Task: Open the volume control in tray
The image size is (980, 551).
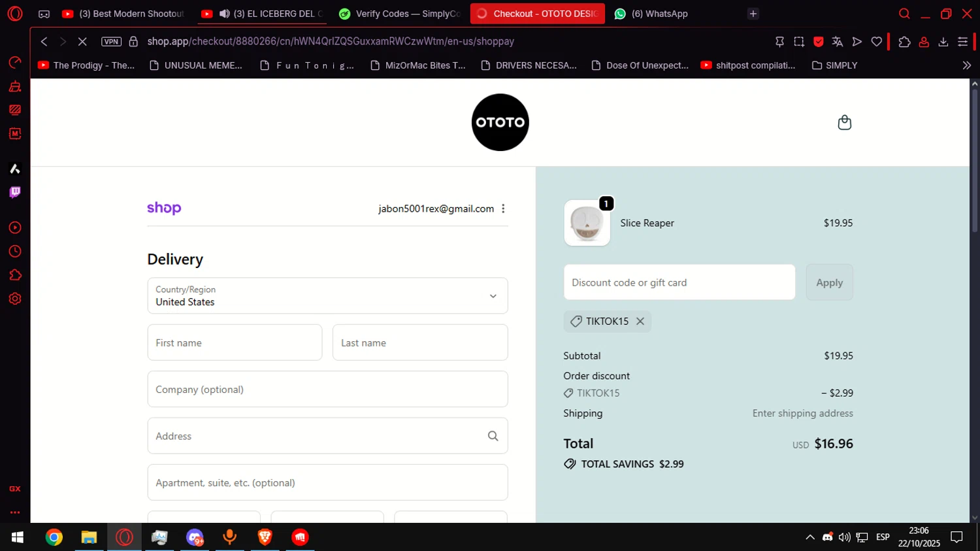Action: click(x=844, y=537)
